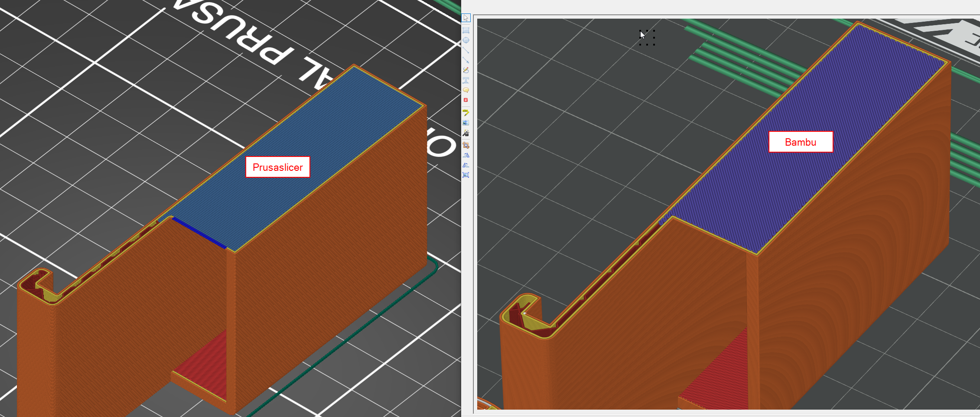
Task: Activate the freehand pencil tool
Action: tap(466, 70)
